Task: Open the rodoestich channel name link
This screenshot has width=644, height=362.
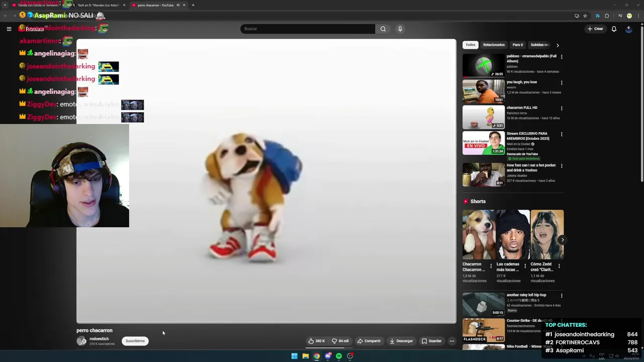Action: click(x=99, y=339)
